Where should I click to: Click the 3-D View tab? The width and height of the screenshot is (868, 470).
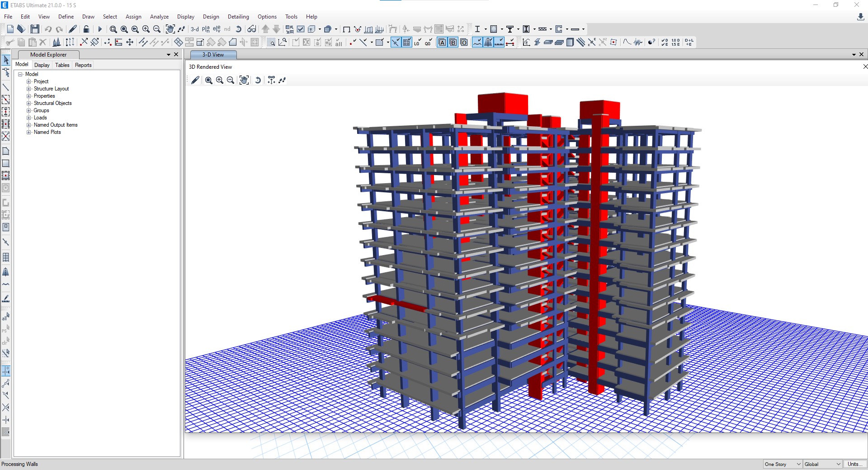pyautogui.click(x=213, y=55)
